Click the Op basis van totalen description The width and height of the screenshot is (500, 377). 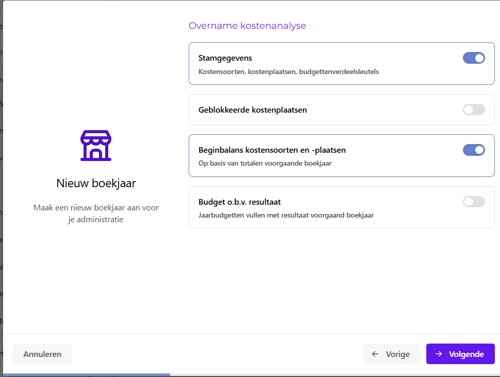tap(265, 163)
